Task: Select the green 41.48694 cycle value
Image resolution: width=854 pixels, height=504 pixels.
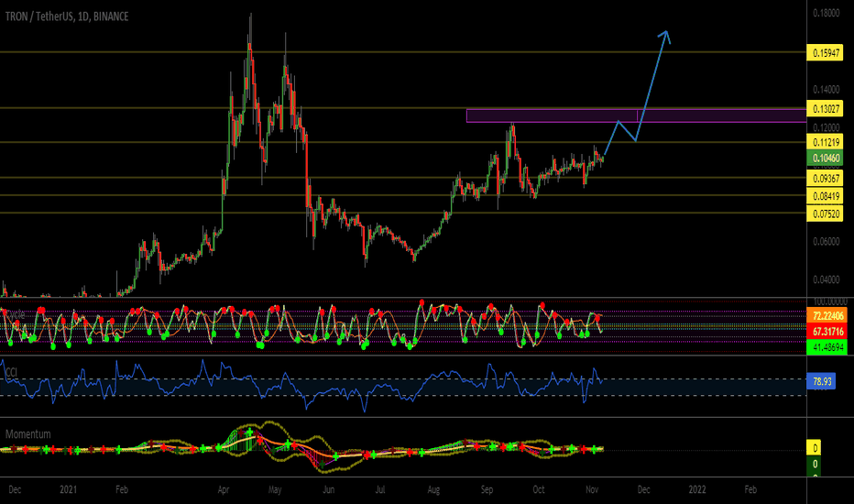Action: pos(827,347)
